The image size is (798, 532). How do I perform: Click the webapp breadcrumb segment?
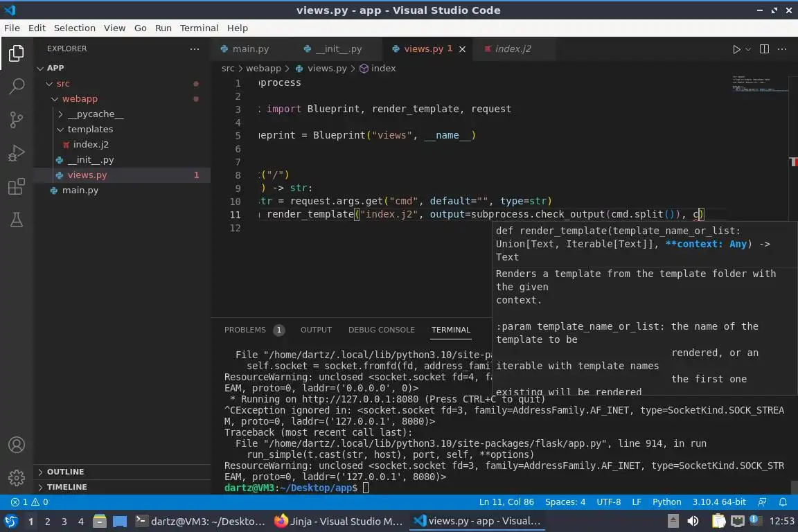click(x=263, y=68)
